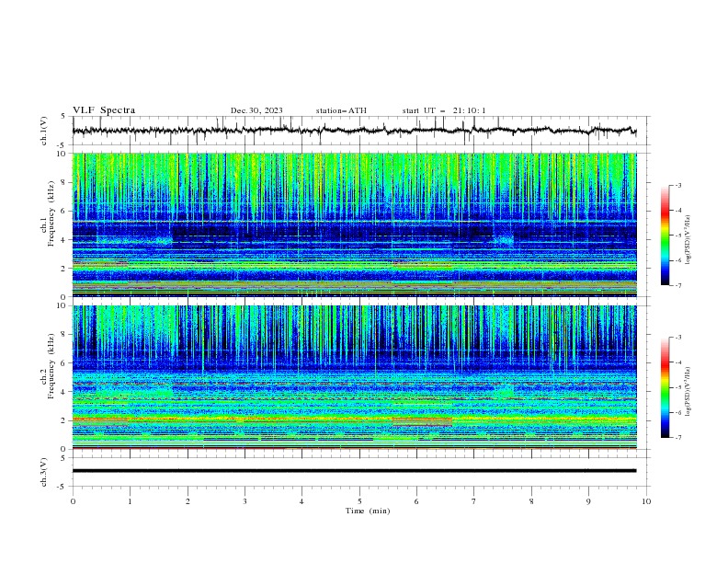Click the date 'Dec. 30, 2023'
This screenshot has height=563, width=728.
click(x=256, y=110)
